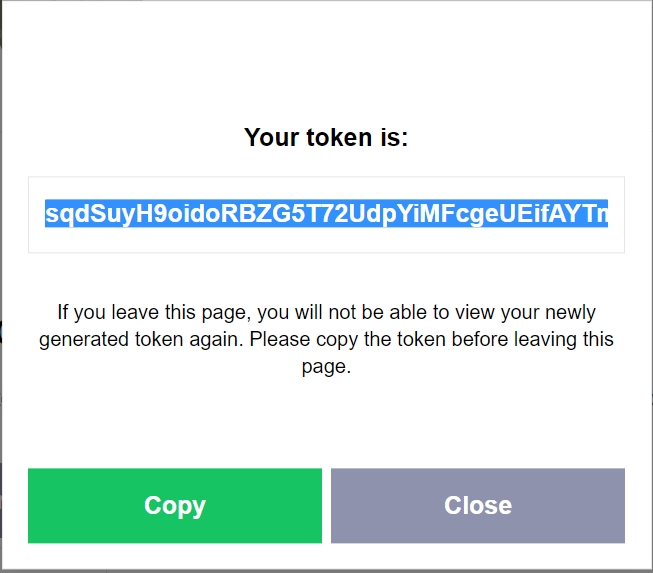Dismiss the dialog using Close
The height and width of the screenshot is (573, 653).
click(x=477, y=505)
